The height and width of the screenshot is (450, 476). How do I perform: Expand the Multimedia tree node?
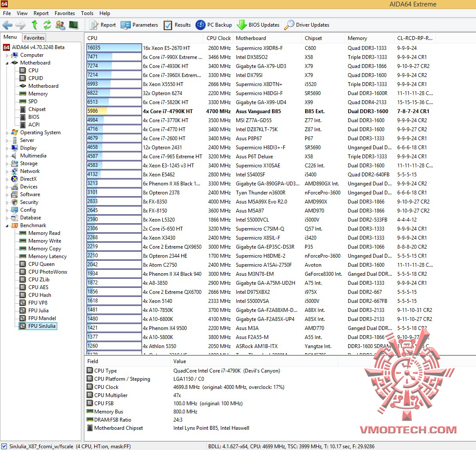(x=7, y=156)
